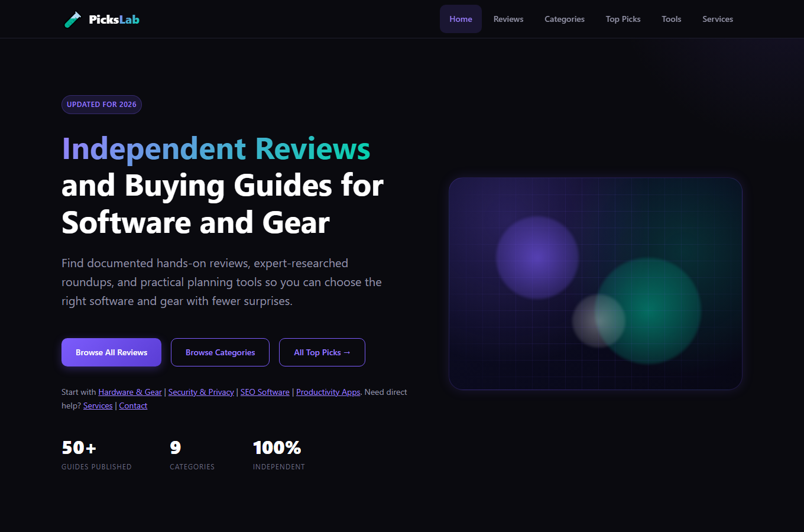Screen dimensions: 804x532
Task: Click the UPDATED FOR 2026 badge
Action: (x=102, y=105)
